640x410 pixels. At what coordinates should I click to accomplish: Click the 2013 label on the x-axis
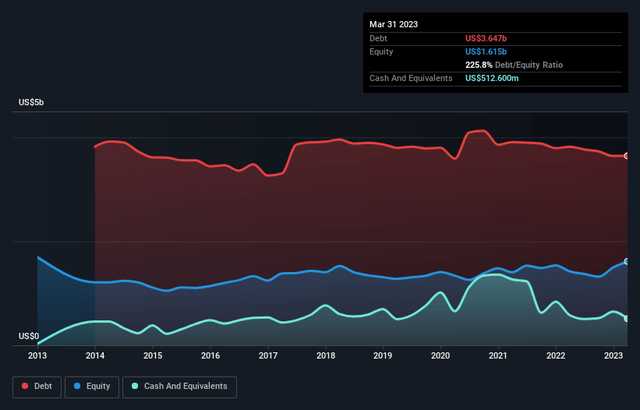(x=37, y=355)
